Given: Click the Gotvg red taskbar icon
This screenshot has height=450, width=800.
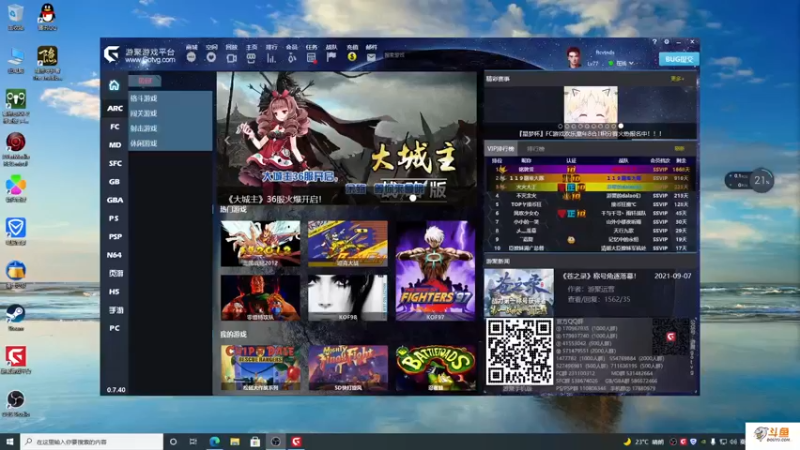Looking at the screenshot, I should pyautogui.click(x=296, y=442).
